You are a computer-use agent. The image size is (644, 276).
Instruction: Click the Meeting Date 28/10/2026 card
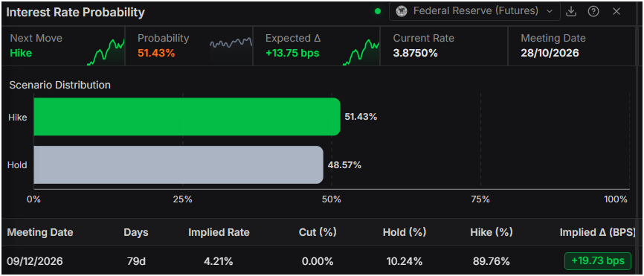click(x=572, y=45)
